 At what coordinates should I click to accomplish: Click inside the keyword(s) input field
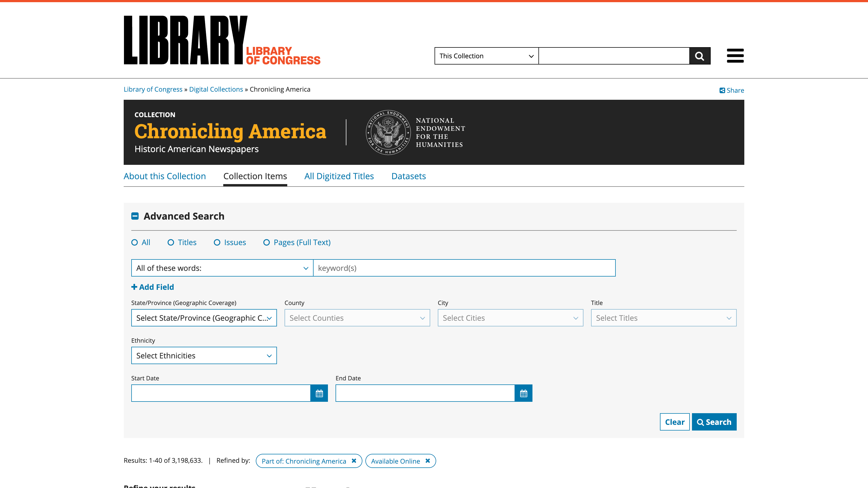click(464, 268)
